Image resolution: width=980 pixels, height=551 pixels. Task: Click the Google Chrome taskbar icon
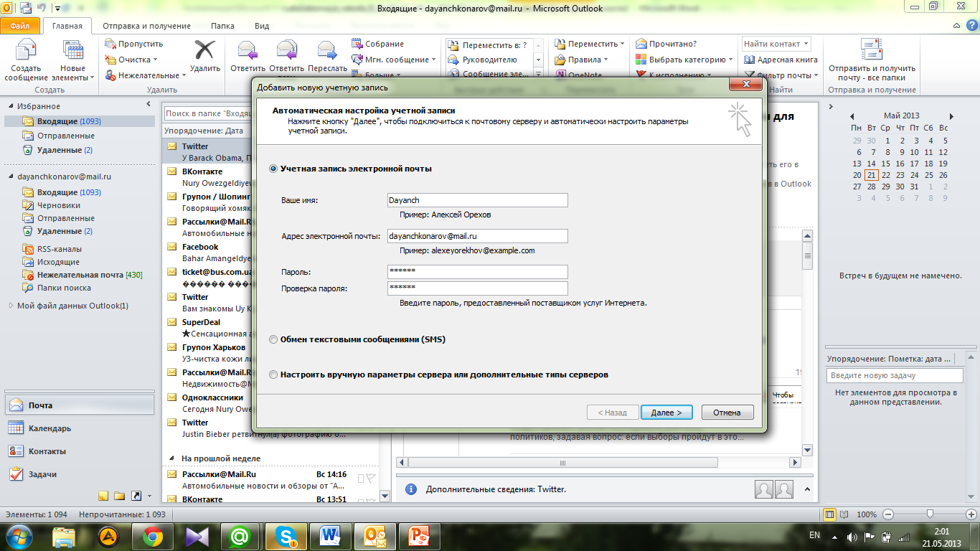pos(151,535)
